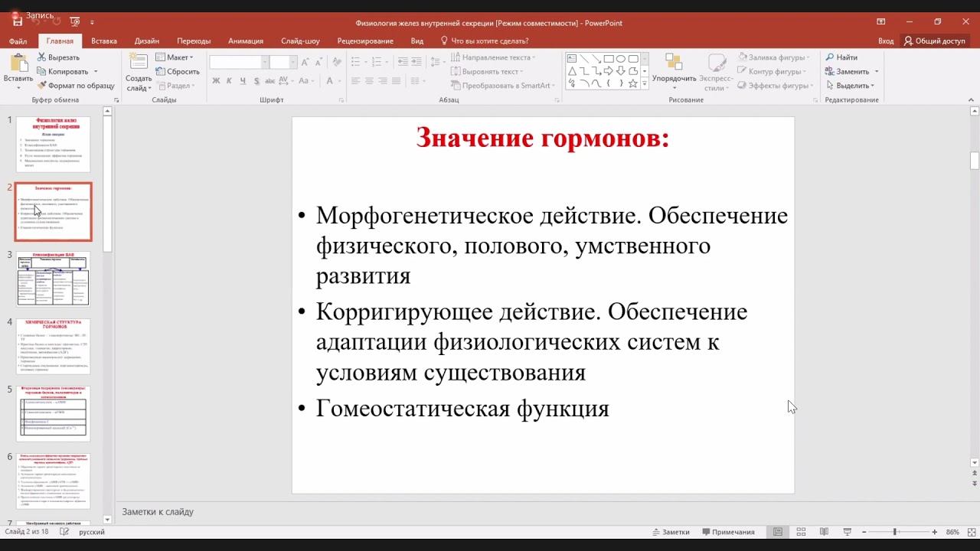Click zoom out minus button
980x551 pixels.
pos(864,532)
